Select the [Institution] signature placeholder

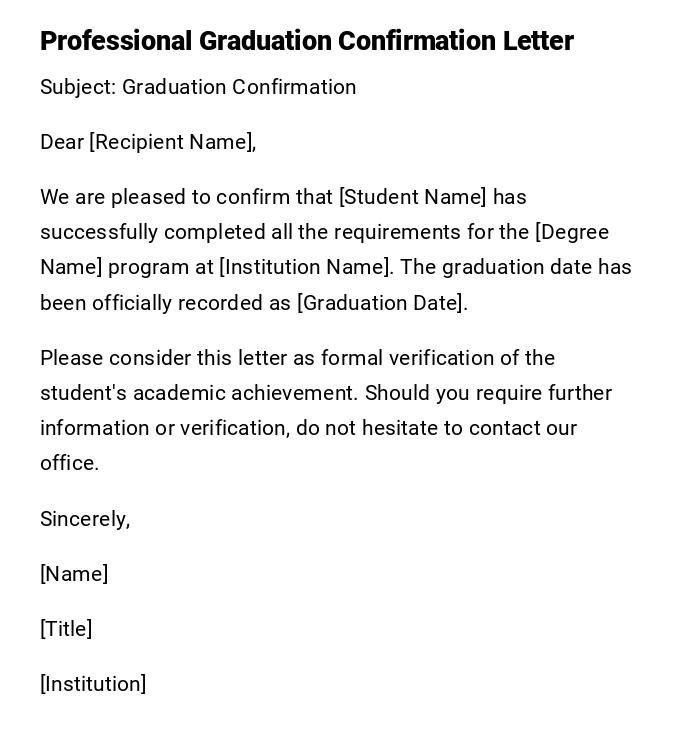tap(93, 684)
